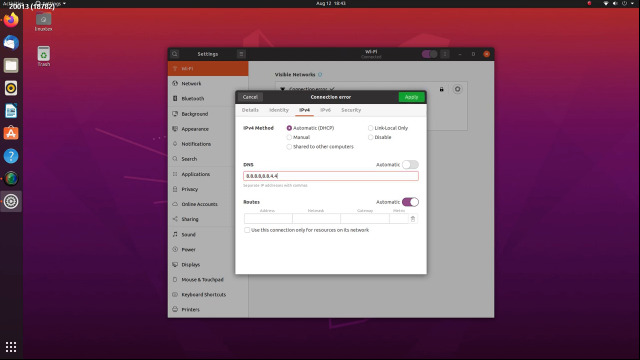640x360 pixels.
Task: Toggle the DNS Automatic switch
Action: tap(410, 164)
